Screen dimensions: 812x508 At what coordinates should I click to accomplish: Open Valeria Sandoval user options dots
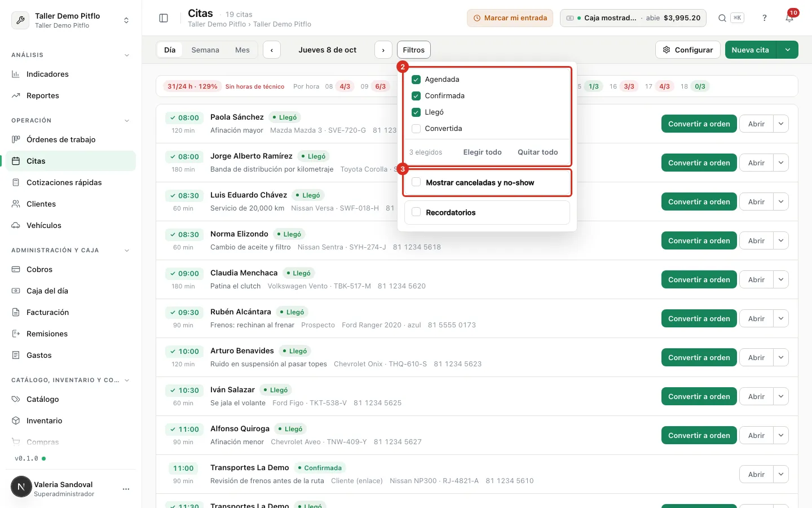tap(126, 489)
